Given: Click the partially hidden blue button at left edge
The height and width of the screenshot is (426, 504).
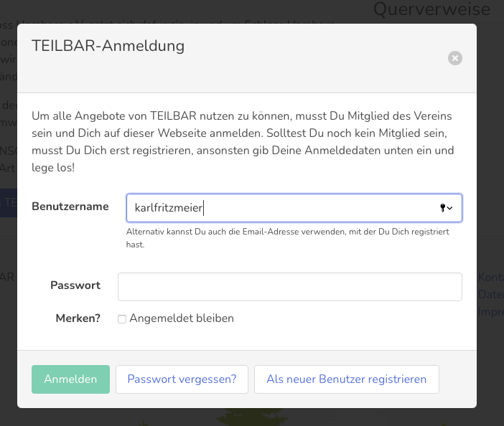Looking at the screenshot, I should (x=8, y=203).
